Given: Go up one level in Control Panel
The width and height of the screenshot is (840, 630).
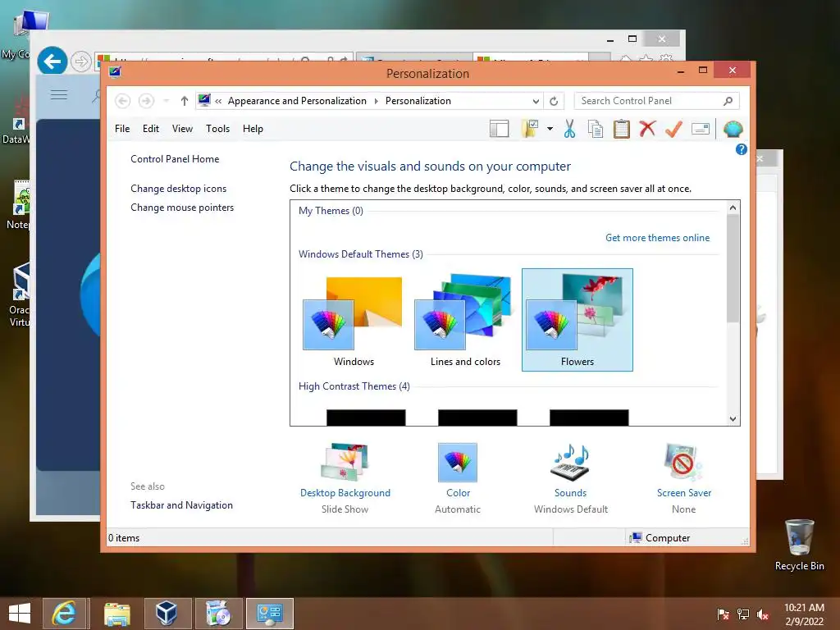Looking at the screenshot, I should click(185, 101).
